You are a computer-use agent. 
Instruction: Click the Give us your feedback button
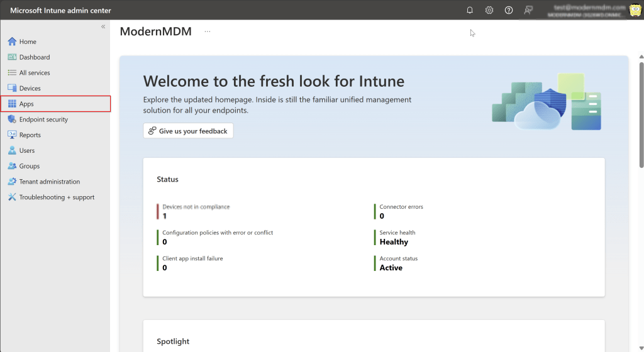click(x=188, y=131)
